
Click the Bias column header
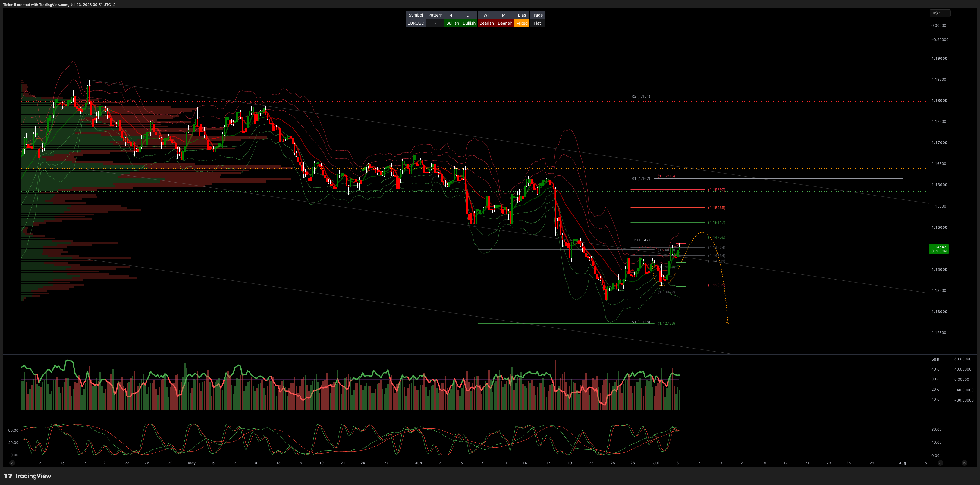(x=522, y=15)
